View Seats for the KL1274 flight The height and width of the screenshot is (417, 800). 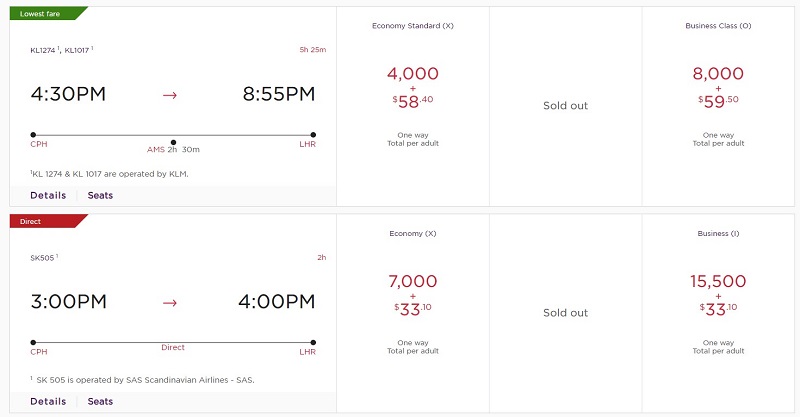point(100,195)
